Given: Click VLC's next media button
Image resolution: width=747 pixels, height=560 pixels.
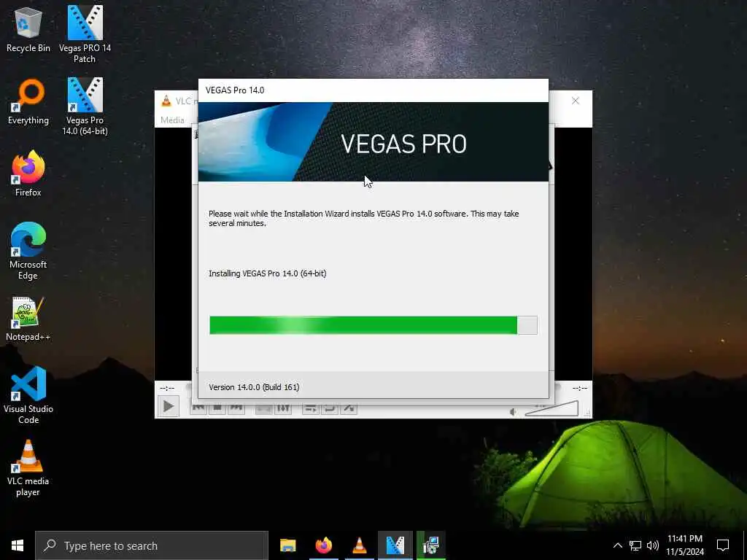Looking at the screenshot, I should pos(236,408).
